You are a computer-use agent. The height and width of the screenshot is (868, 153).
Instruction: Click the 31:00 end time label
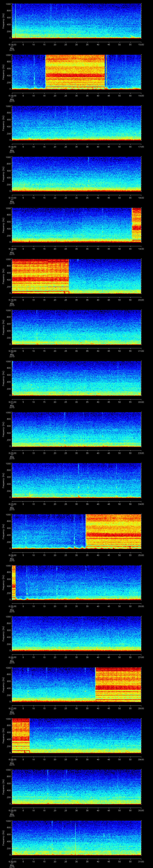coord(141,861)
